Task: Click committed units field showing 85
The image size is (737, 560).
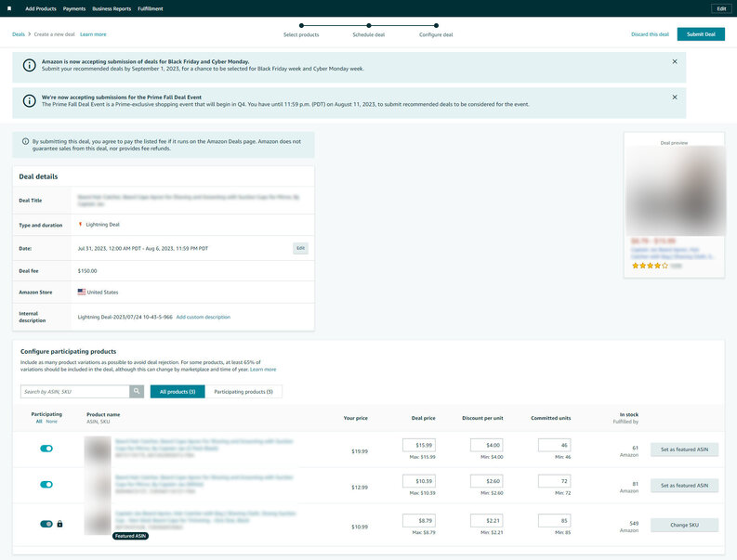Action: coord(555,521)
